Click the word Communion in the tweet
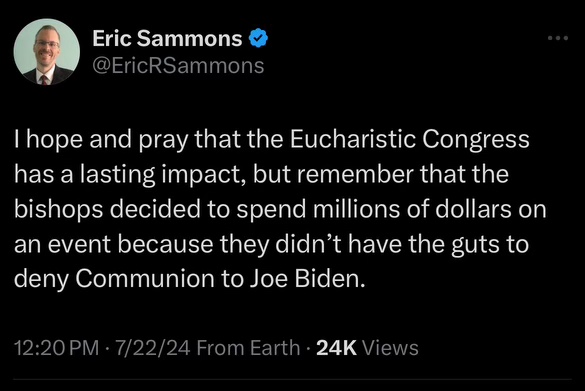 pos(145,279)
